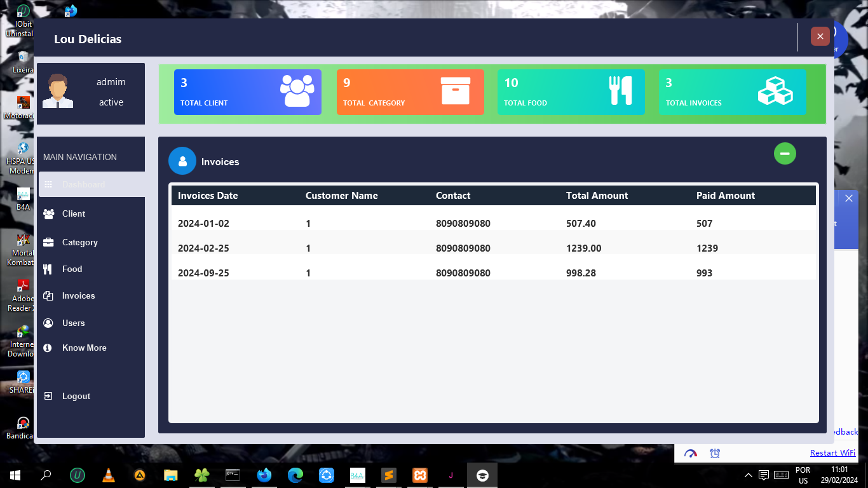Click the Category briefcase icon in sidebar
Screen dimensions: 868x488
coord(48,242)
